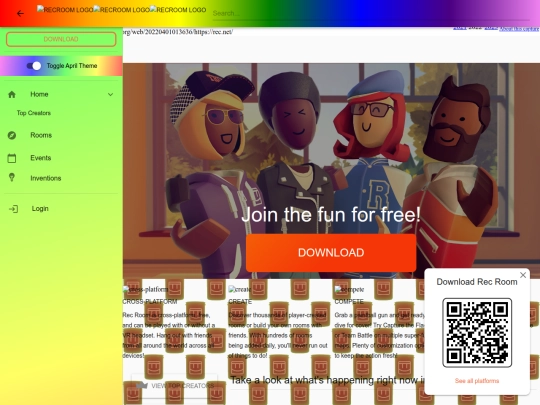Click the green sidebar DOWNLOAD button
The image size is (540, 405).
click(61, 39)
